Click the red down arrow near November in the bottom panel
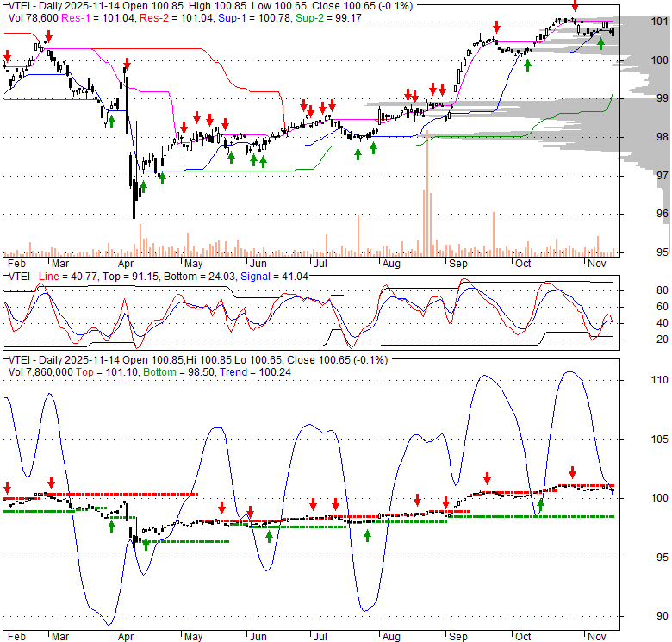Screen dimensions: 672x642 (572, 472)
